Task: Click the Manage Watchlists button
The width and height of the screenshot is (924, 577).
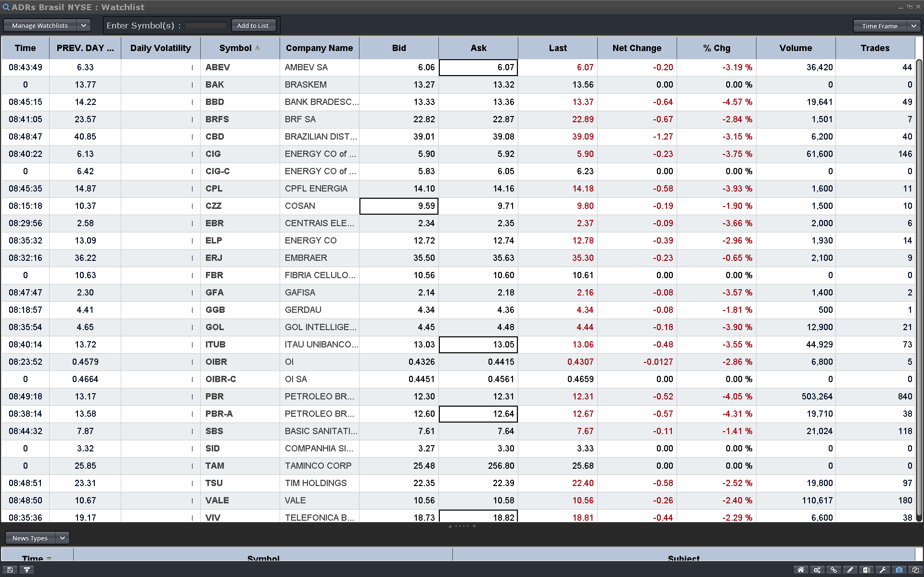Action: pos(40,26)
